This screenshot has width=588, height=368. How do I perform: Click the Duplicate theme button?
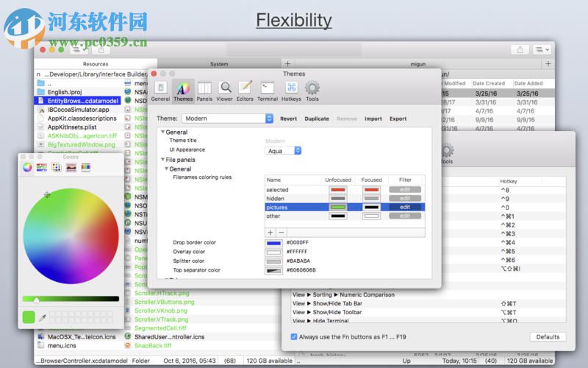317,118
